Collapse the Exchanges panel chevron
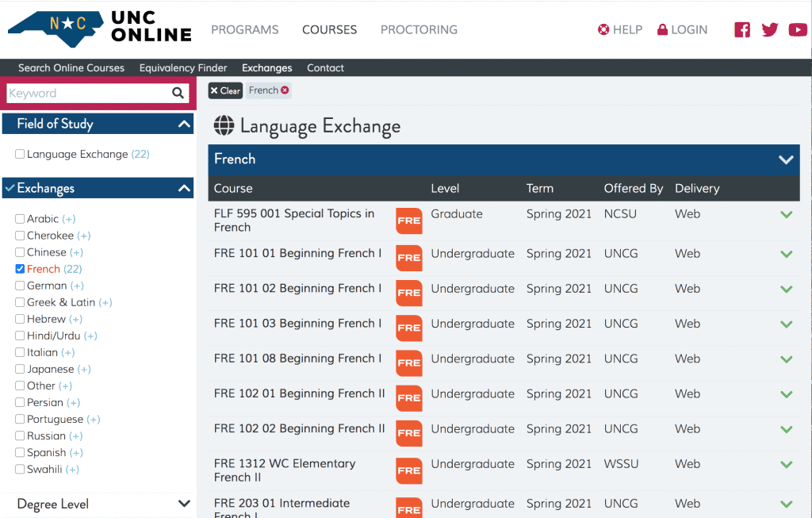 [184, 188]
